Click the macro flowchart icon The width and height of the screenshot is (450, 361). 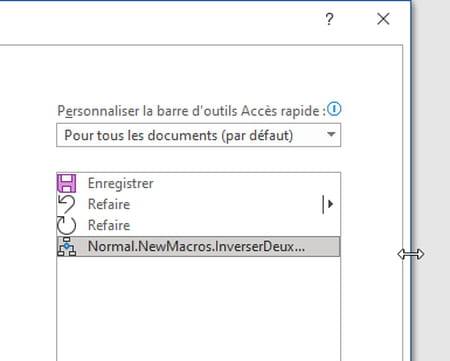67,247
